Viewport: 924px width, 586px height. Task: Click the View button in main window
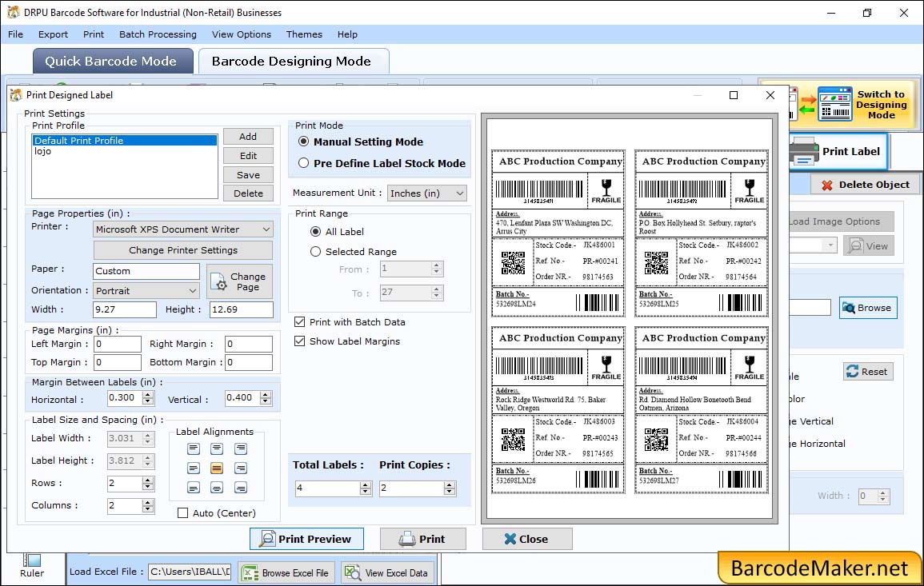click(x=868, y=245)
